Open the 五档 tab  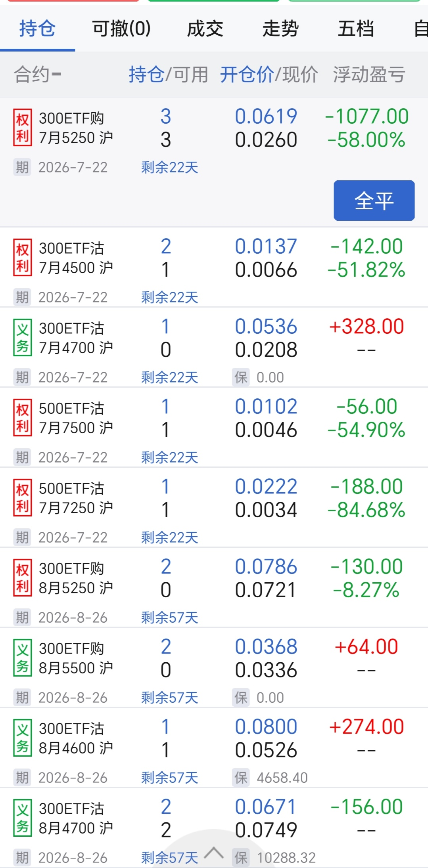point(356,29)
